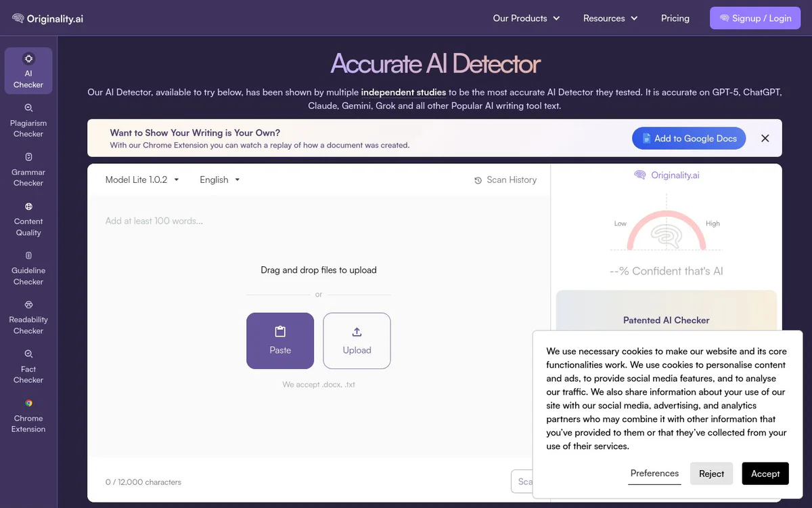Image resolution: width=812 pixels, height=508 pixels.
Task: Click the Originality.ai logo in header
Action: click(47, 18)
